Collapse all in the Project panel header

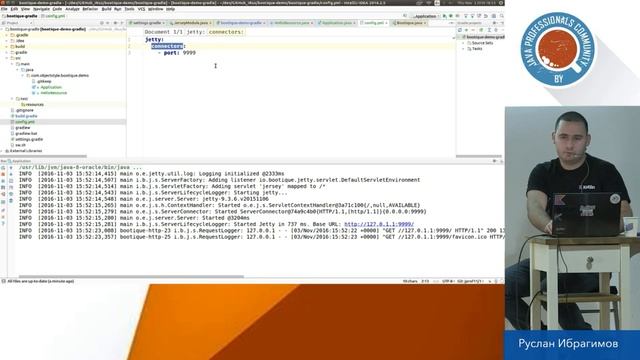(x=108, y=23)
